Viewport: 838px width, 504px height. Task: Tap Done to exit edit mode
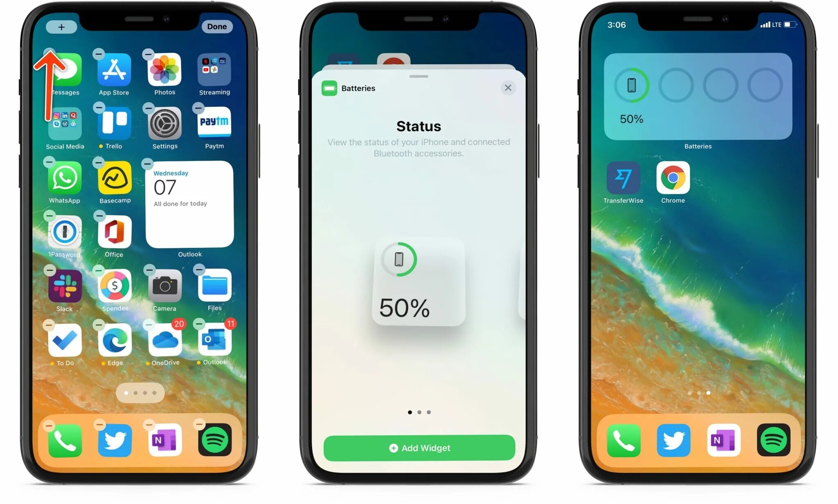click(217, 26)
